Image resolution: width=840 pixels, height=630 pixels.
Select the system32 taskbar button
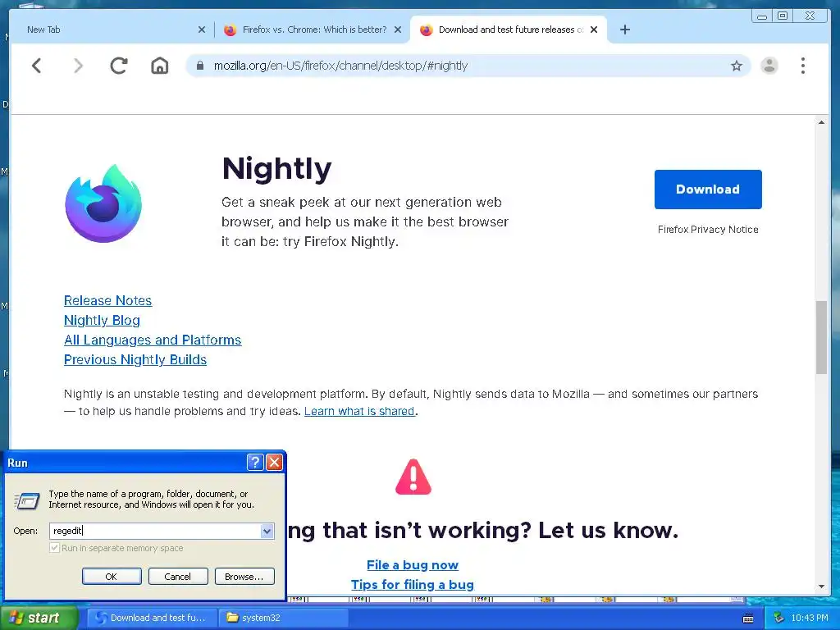pyautogui.click(x=283, y=618)
